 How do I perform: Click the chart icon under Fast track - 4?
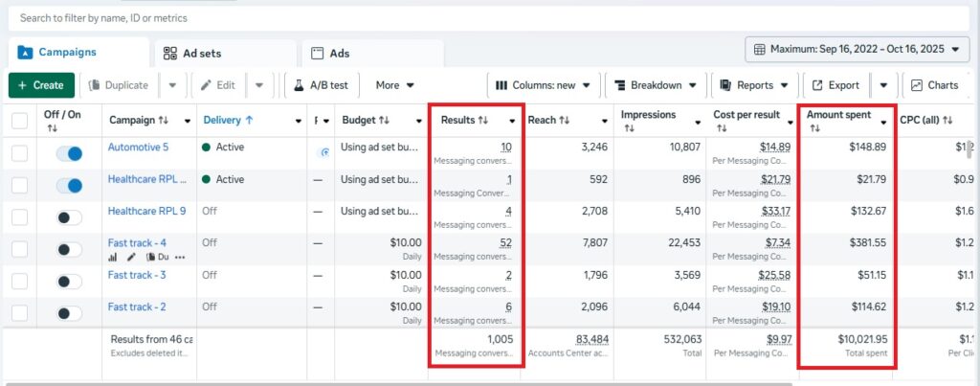point(113,257)
